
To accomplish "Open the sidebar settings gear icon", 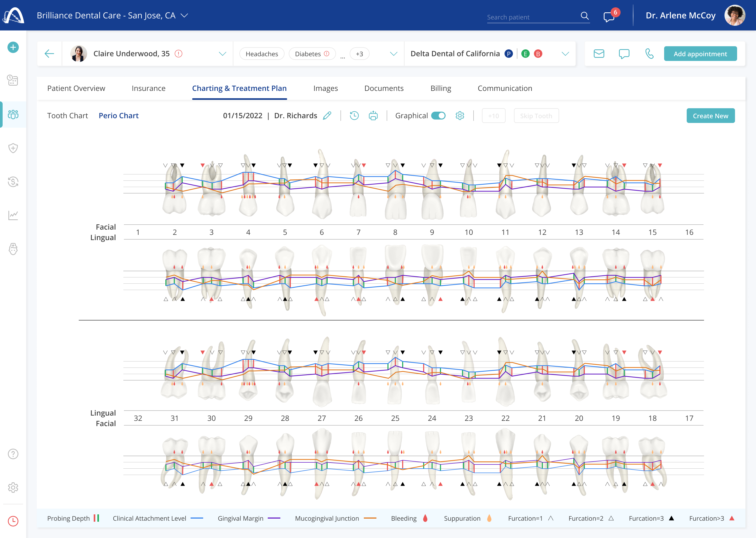I will 13,488.
